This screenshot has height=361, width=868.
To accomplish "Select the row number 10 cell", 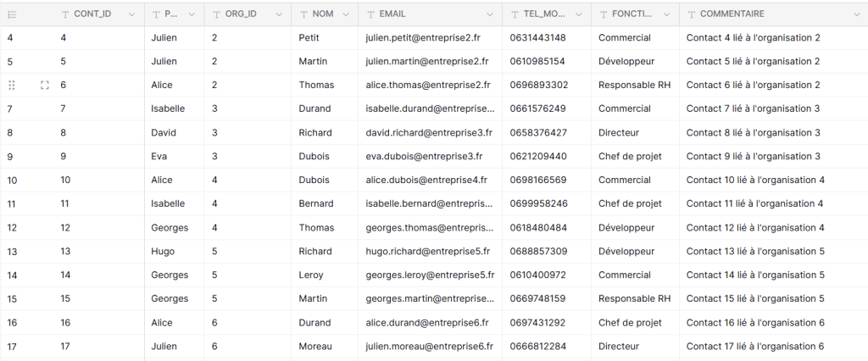I will pyautogui.click(x=12, y=180).
